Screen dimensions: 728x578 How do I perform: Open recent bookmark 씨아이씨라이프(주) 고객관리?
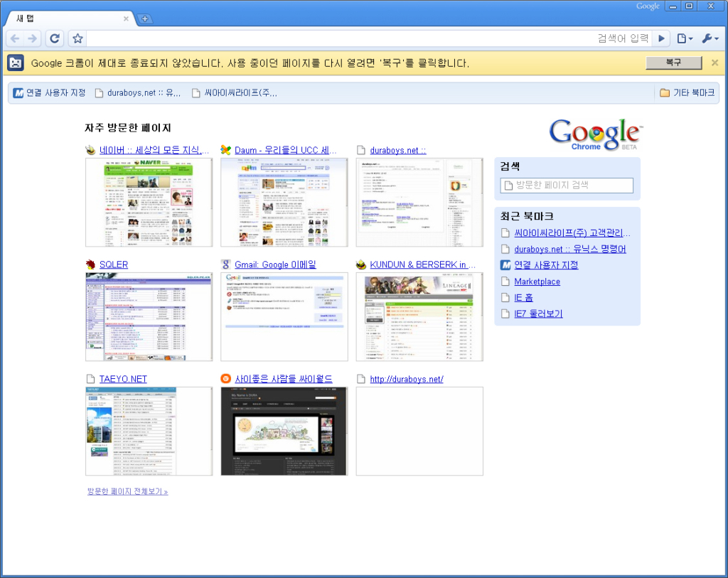(x=572, y=233)
